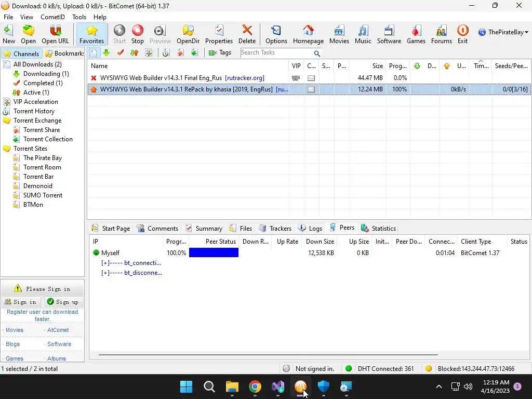532x399 pixels.
Task: Sort task list by Size column
Action: [367, 66]
